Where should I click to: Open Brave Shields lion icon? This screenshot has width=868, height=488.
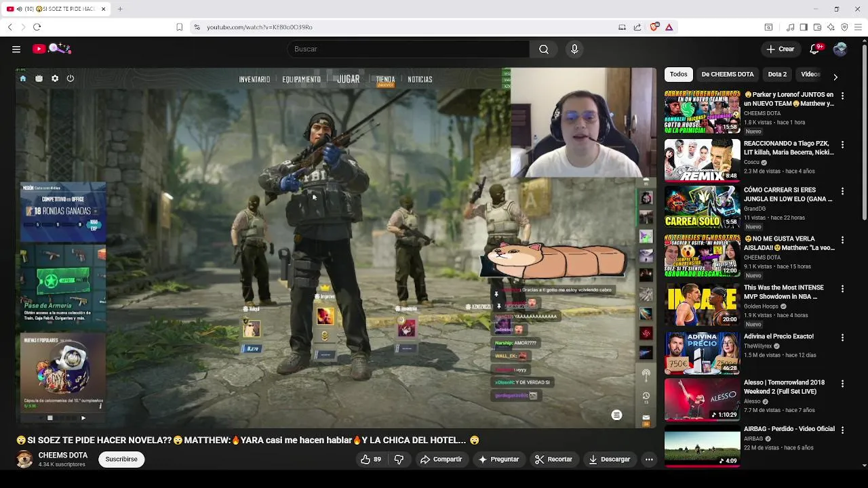654,27
